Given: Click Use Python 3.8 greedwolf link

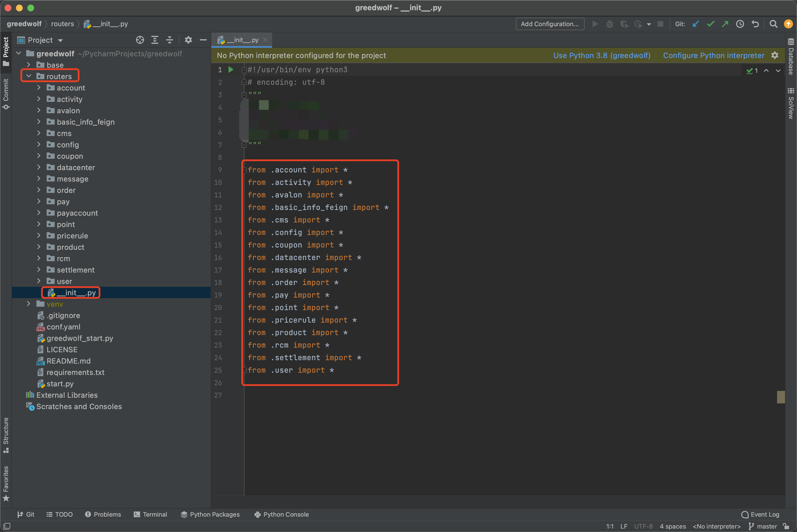Looking at the screenshot, I should coord(602,56).
